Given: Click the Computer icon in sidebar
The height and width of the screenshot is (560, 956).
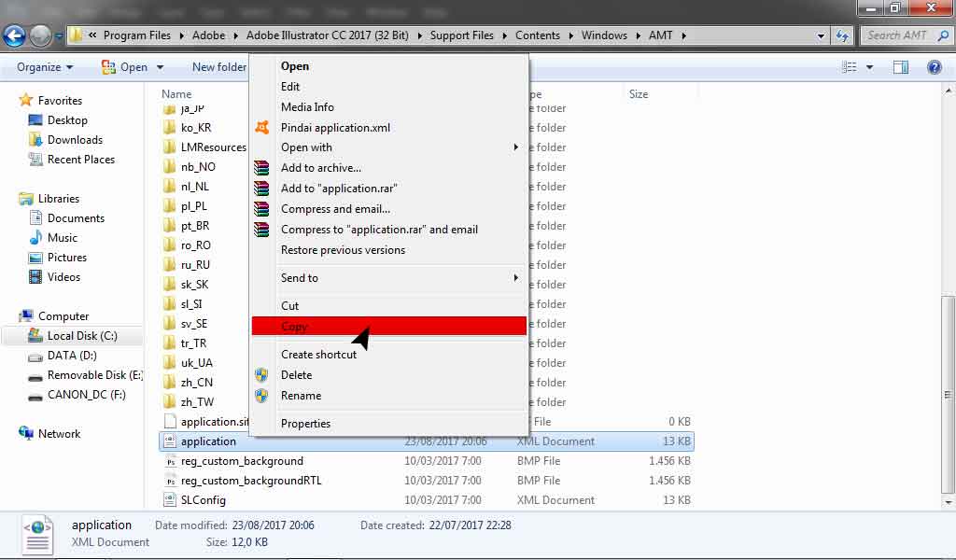Looking at the screenshot, I should click(25, 315).
